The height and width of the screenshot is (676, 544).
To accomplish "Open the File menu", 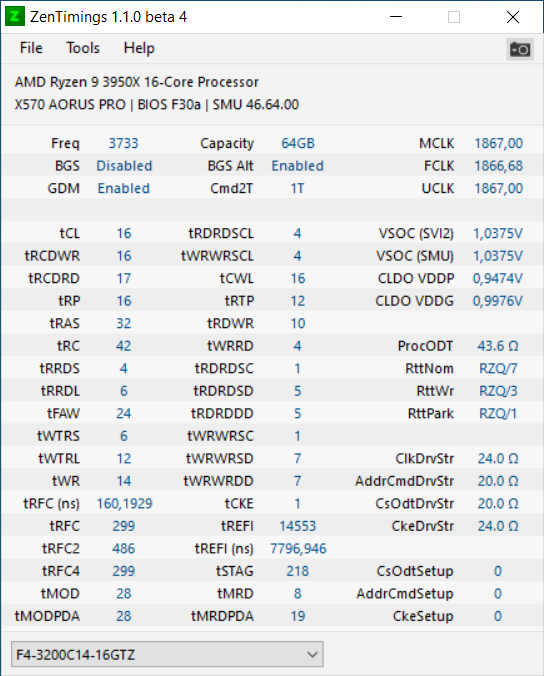I will click(x=31, y=48).
